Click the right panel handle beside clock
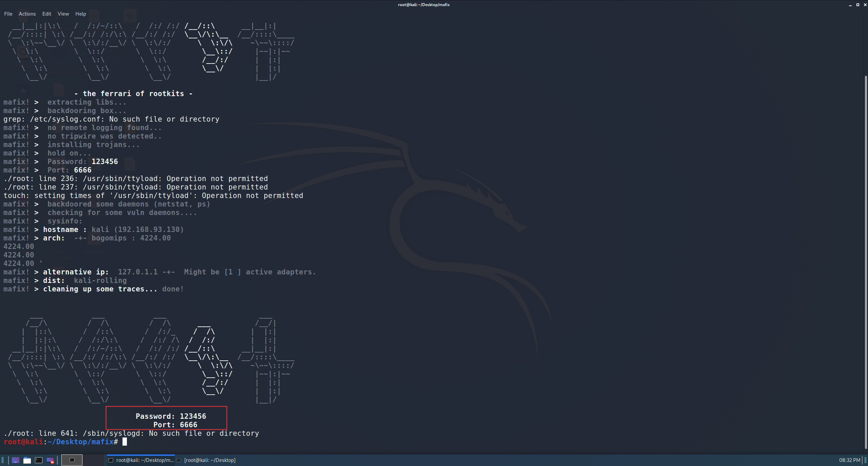This screenshot has height=466, width=868. point(865,460)
